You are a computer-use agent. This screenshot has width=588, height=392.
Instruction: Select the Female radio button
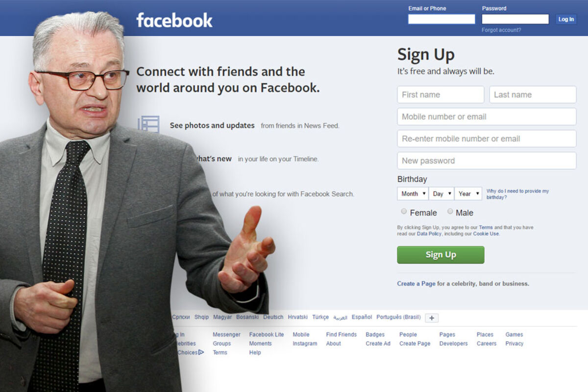[404, 212]
